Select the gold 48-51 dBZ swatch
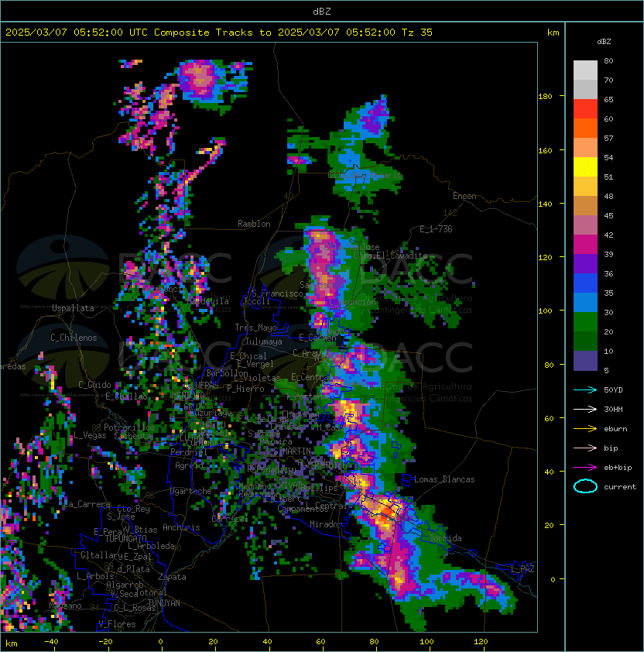This screenshot has width=644, height=652. pos(585,187)
